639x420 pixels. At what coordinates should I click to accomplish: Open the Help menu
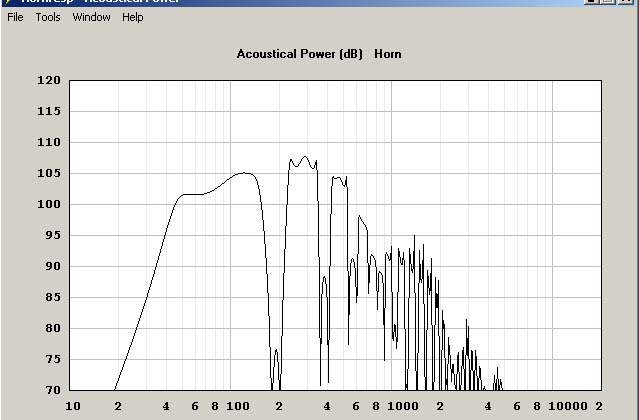coord(132,17)
